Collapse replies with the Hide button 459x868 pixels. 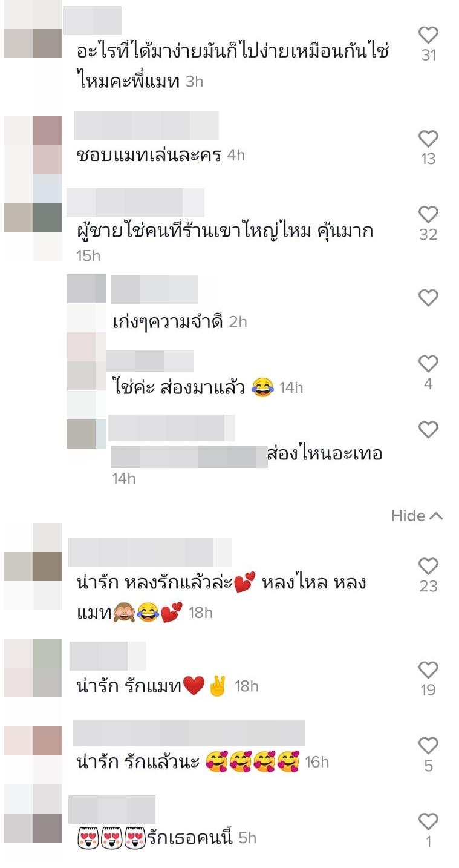[417, 516]
